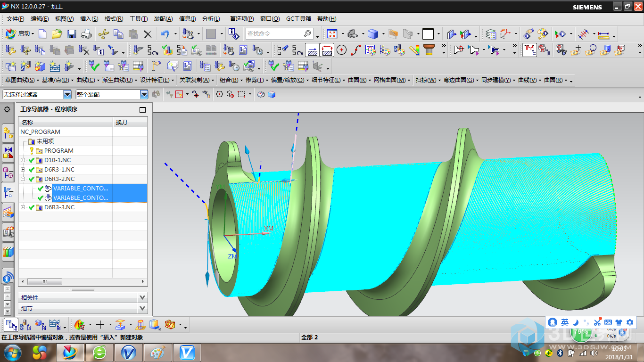Screen dimensions: 644x362
Task: Open the resource bar gear settings
Action: [x=7, y=109]
